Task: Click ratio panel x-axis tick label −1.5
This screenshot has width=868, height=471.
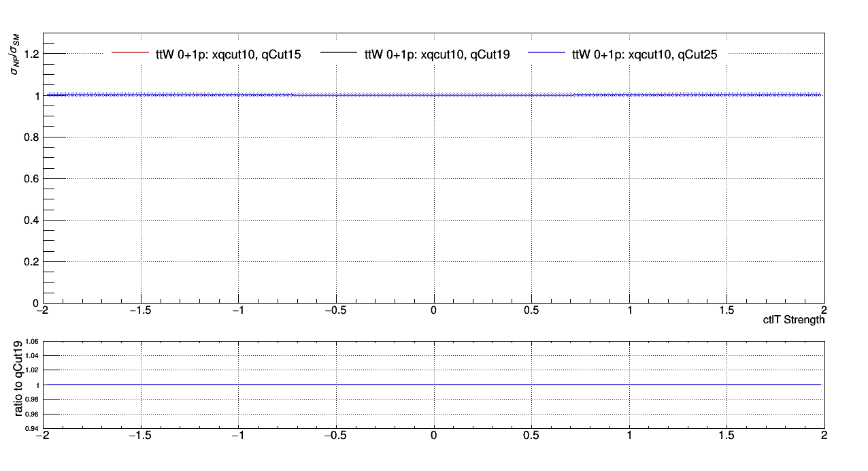Action: click(140, 436)
